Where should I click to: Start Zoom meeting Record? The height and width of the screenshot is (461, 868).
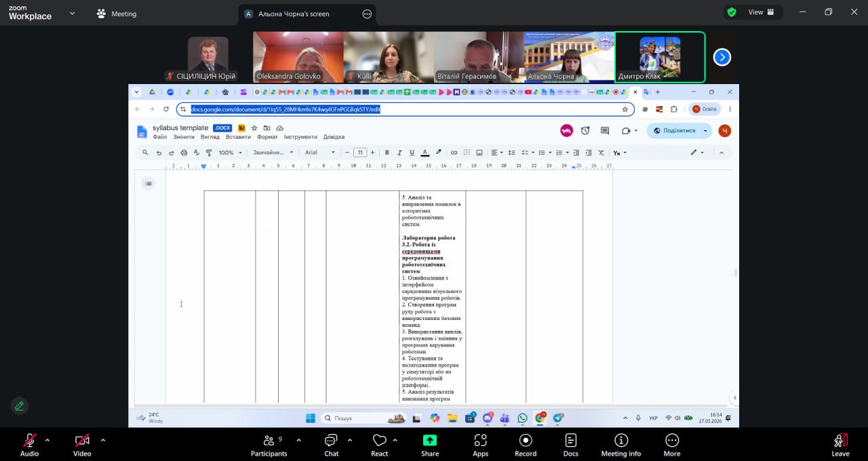526,444
